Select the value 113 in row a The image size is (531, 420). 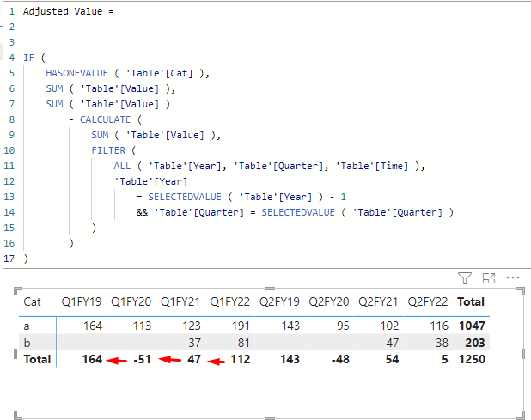point(142,326)
